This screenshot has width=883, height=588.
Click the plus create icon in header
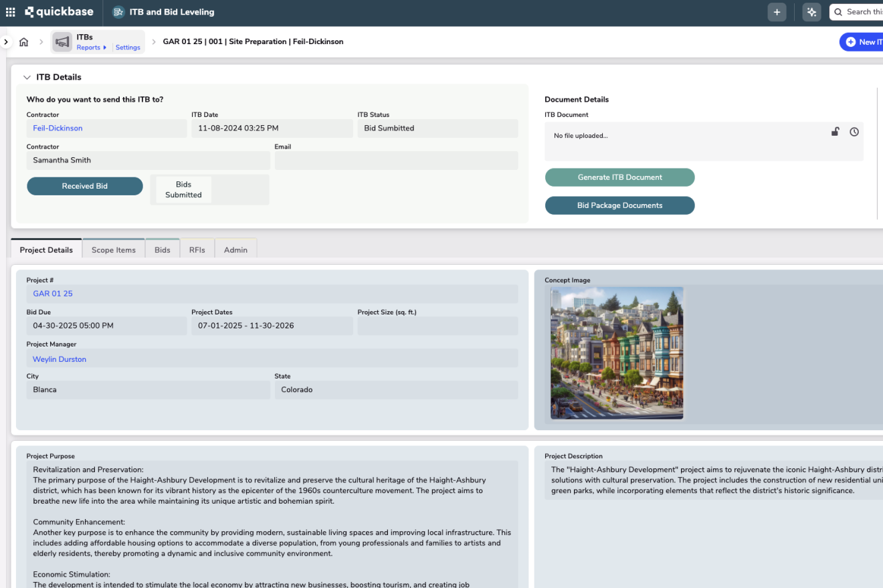click(x=777, y=12)
